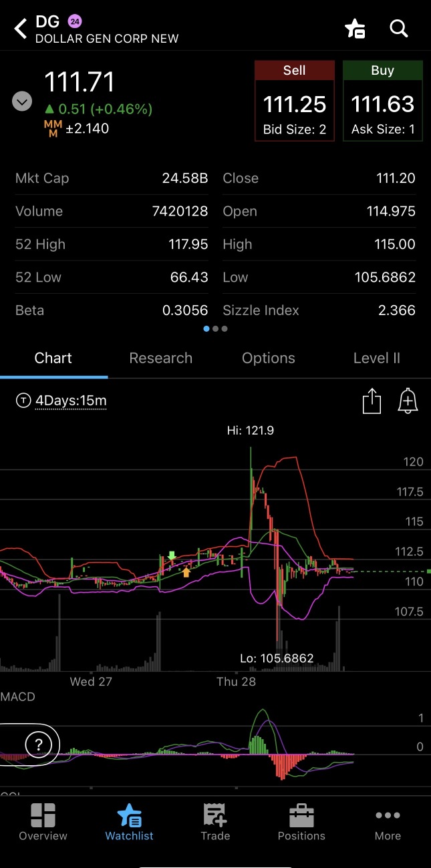This screenshot has width=431, height=868.
Task: Create a price alert with bell icon
Action: point(408,401)
